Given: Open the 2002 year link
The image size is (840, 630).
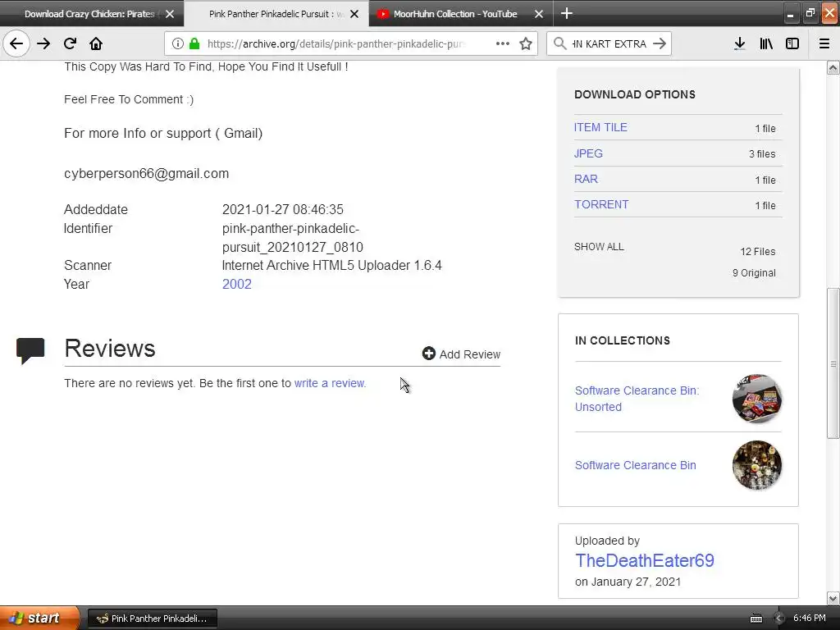Looking at the screenshot, I should tap(237, 284).
